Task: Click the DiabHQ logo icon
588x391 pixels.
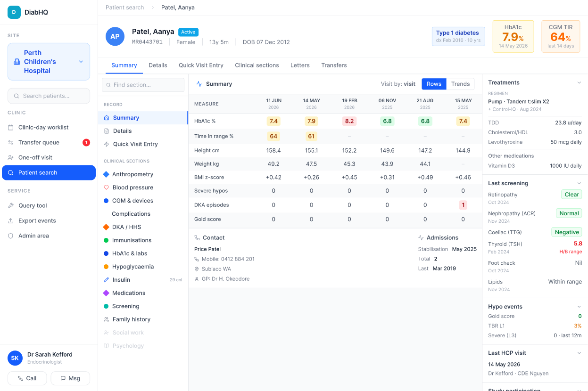Action: (x=14, y=12)
